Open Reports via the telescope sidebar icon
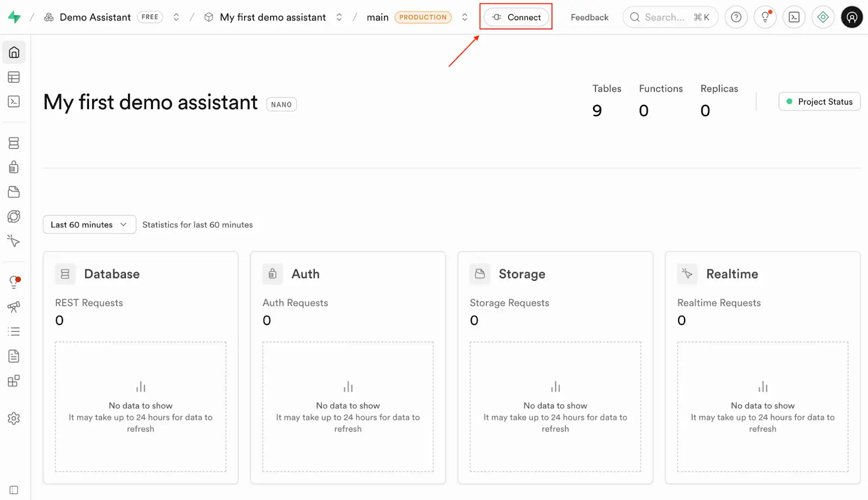 [x=14, y=307]
